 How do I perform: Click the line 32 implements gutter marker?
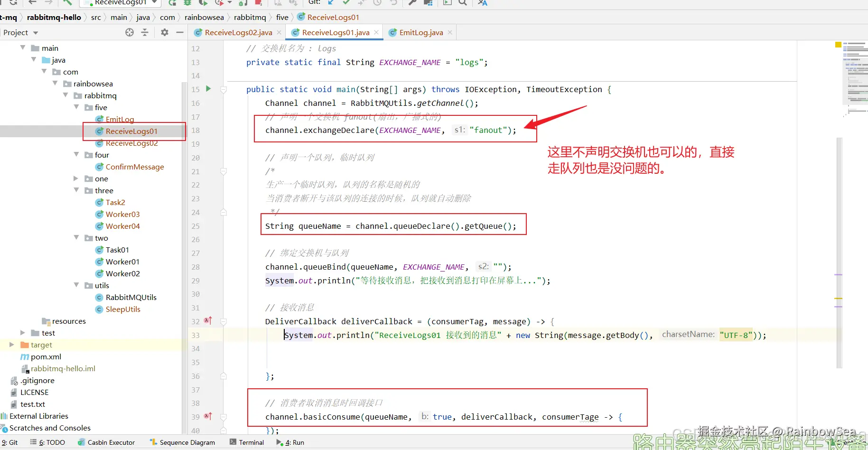208,321
